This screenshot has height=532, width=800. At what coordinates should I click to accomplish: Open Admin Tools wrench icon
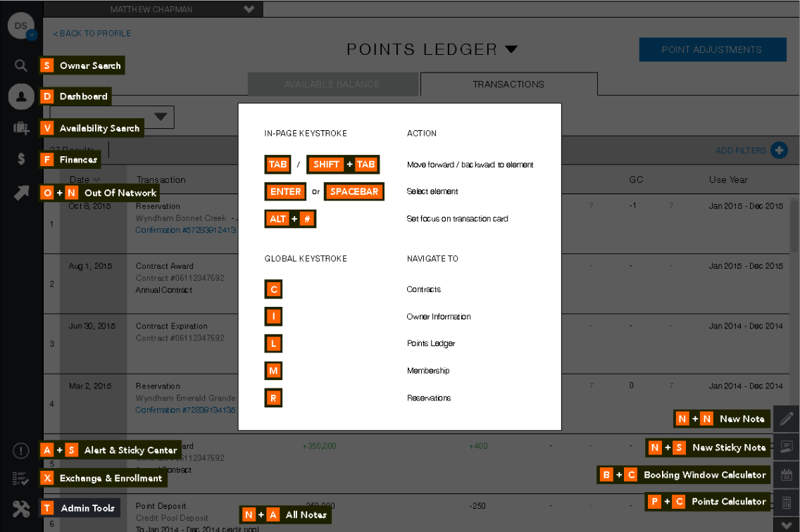(21, 508)
